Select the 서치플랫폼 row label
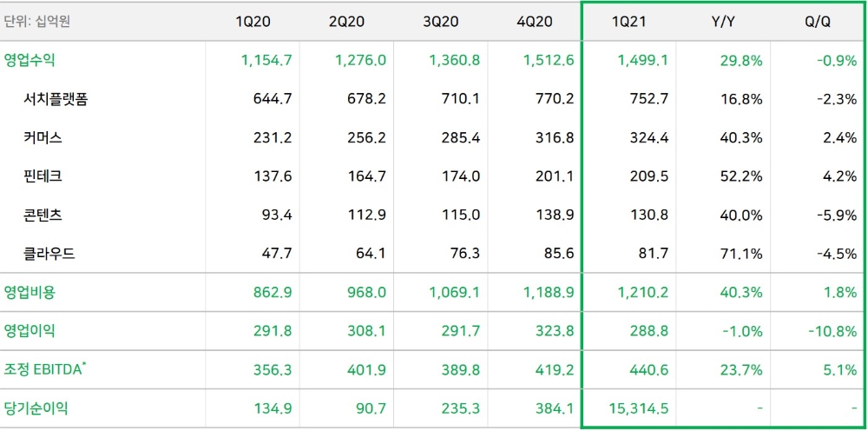This screenshot has width=868, height=431. click(56, 99)
